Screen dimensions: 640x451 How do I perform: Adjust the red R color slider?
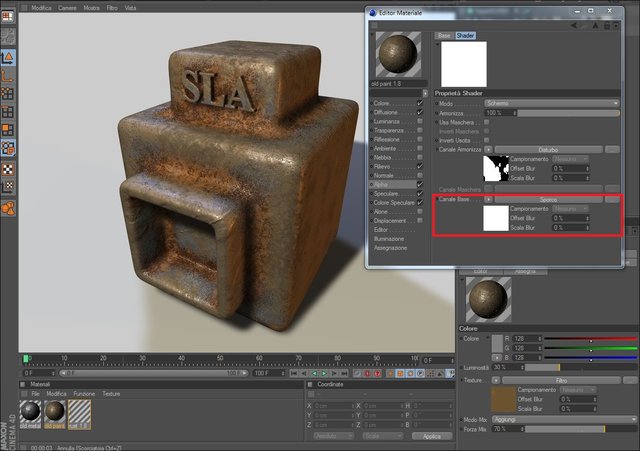pos(591,339)
